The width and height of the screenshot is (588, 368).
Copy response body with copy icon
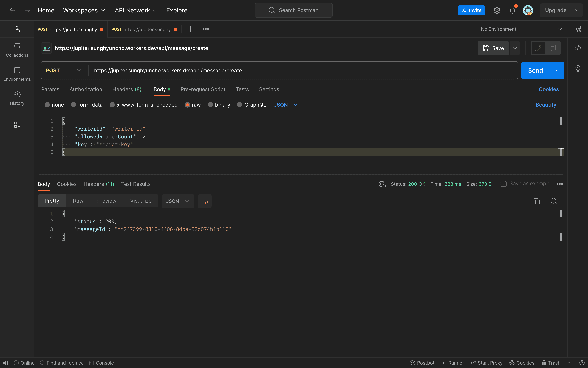tap(536, 201)
